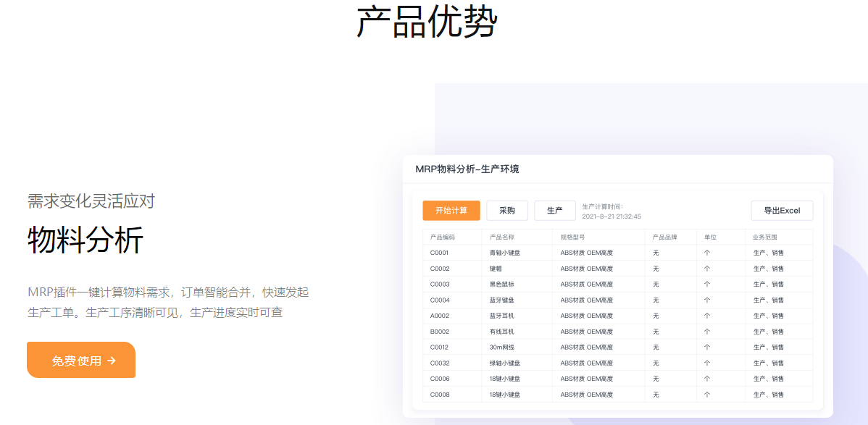Click the 产品名称 column header
Viewport: 868px width, 425px height.
503,236
